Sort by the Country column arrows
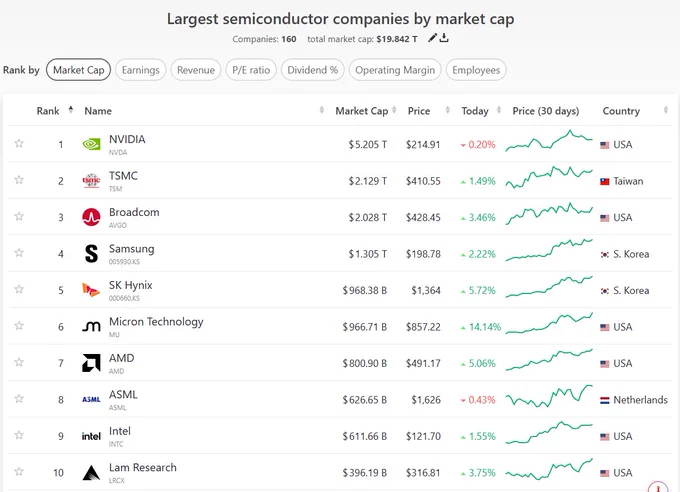This screenshot has width=680, height=492. (666, 110)
